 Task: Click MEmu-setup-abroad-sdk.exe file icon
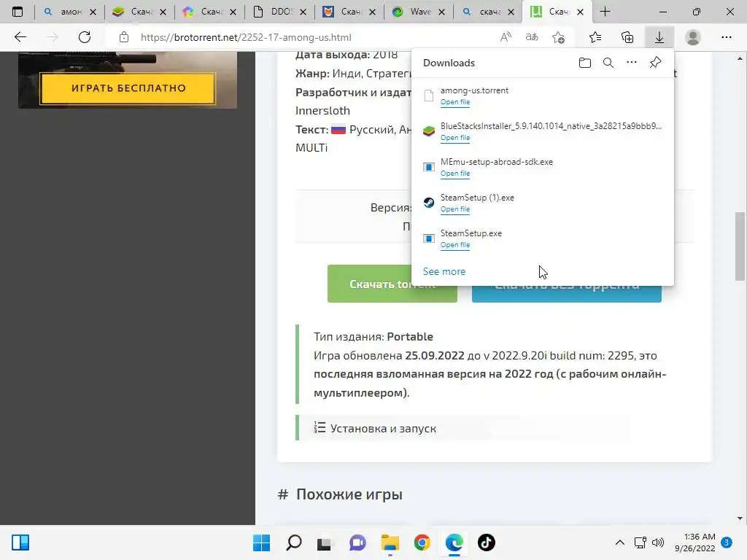tap(429, 167)
